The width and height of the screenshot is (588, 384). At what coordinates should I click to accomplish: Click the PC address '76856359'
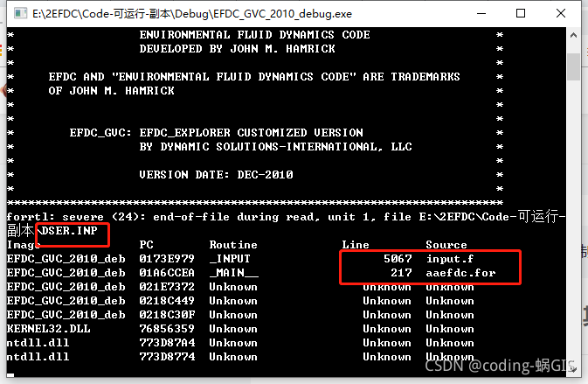click(x=167, y=328)
